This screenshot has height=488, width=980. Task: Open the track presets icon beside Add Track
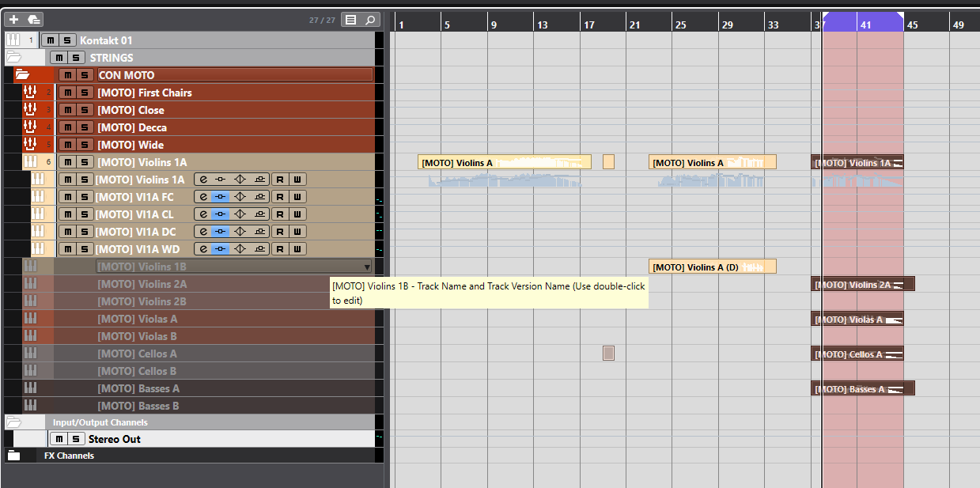pyautogui.click(x=33, y=20)
